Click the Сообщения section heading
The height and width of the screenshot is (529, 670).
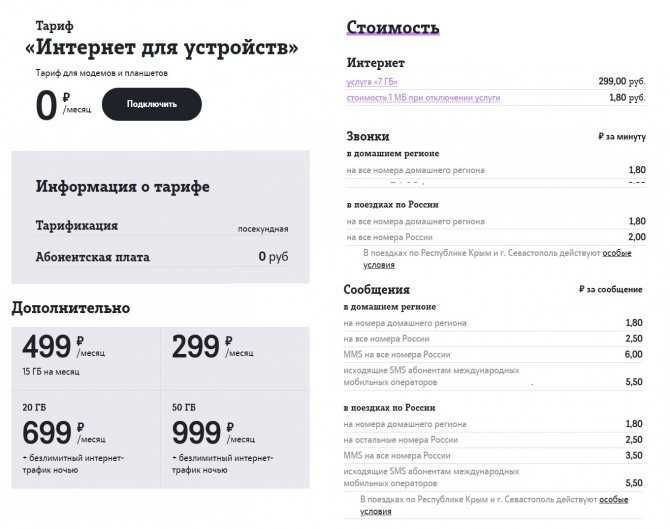[376, 289]
